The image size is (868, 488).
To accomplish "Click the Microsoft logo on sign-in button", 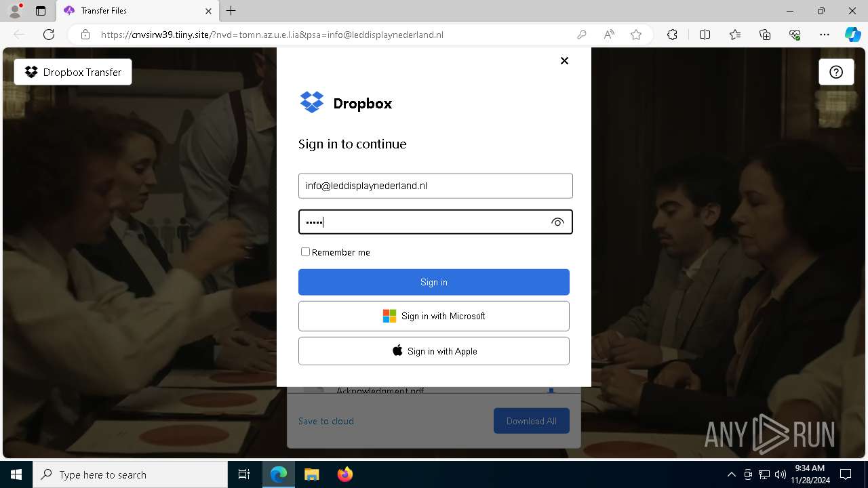I will pyautogui.click(x=389, y=316).
